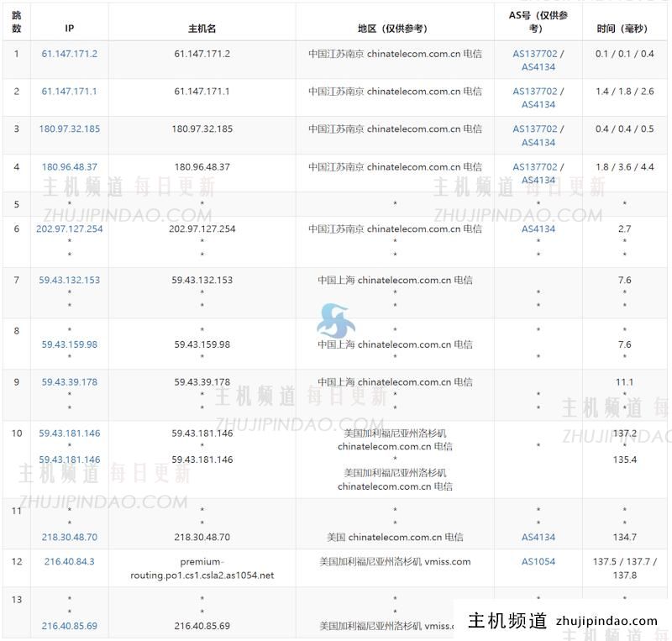Click IP link 59.43.39.178
This screenshot has height=641, width=672.
pos(70,382)
